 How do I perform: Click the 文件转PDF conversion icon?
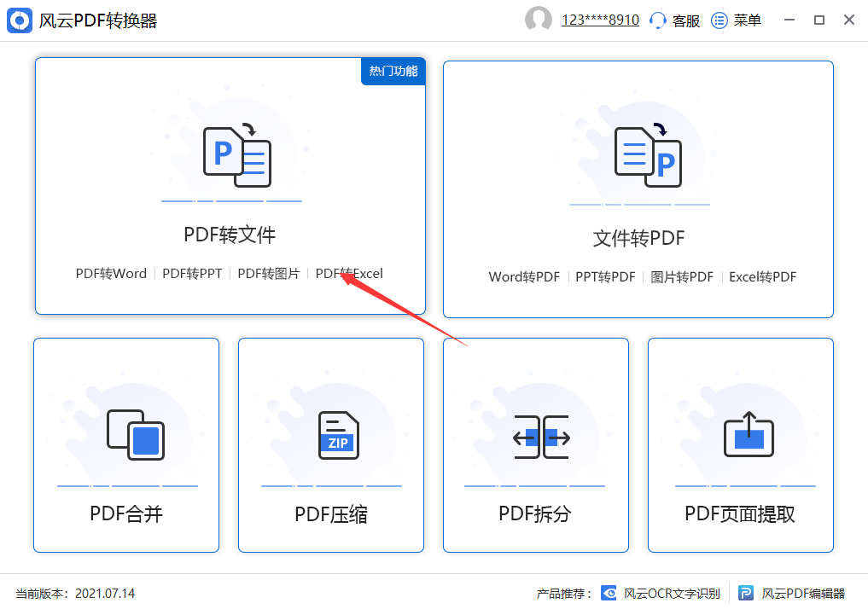[x=648, y=156]
